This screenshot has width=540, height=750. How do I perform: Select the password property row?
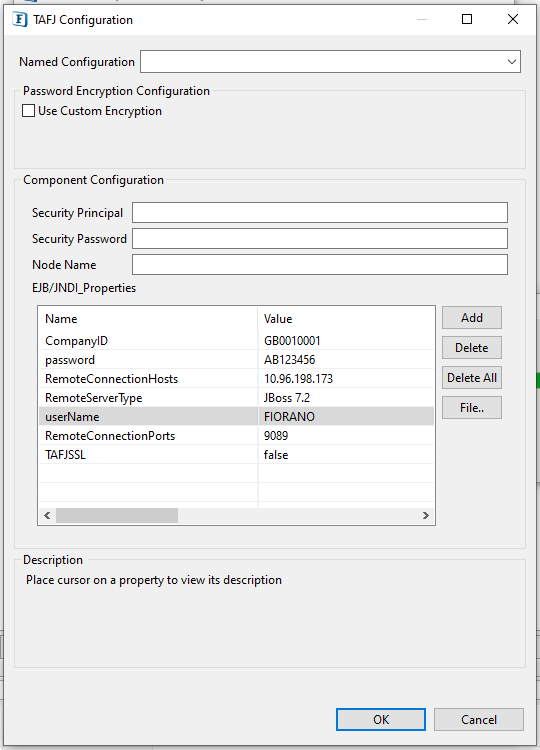click(x=236, y=360)
